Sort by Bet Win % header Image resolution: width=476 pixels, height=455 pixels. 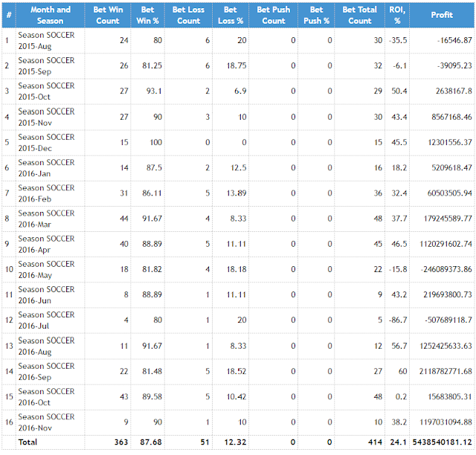pos(147,15)
